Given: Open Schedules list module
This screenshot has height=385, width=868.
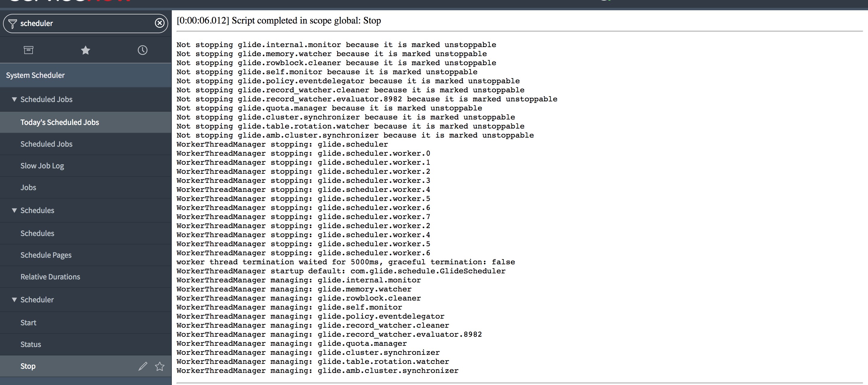Looking at the screenshot, I should pos(86,234).
